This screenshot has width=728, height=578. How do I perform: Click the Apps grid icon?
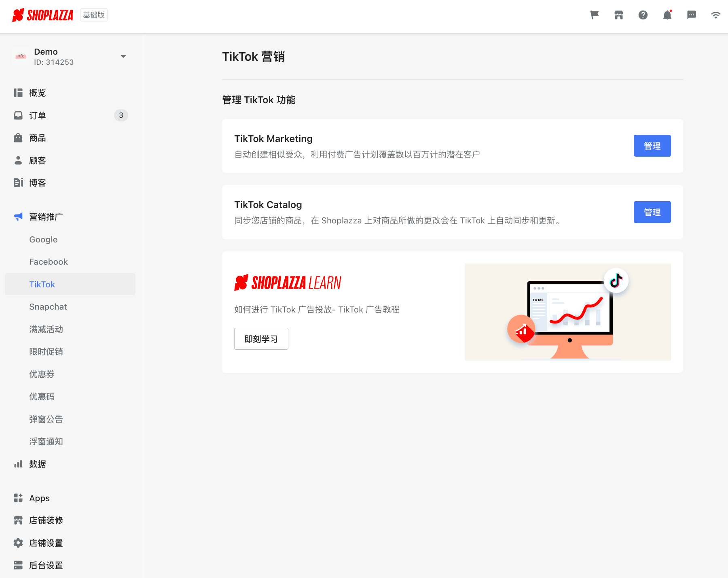pyautogui.click(x=18, y=498)
